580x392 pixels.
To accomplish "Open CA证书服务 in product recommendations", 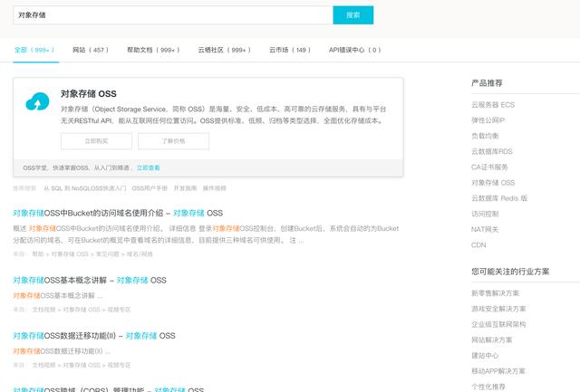I will coord(489,167).
